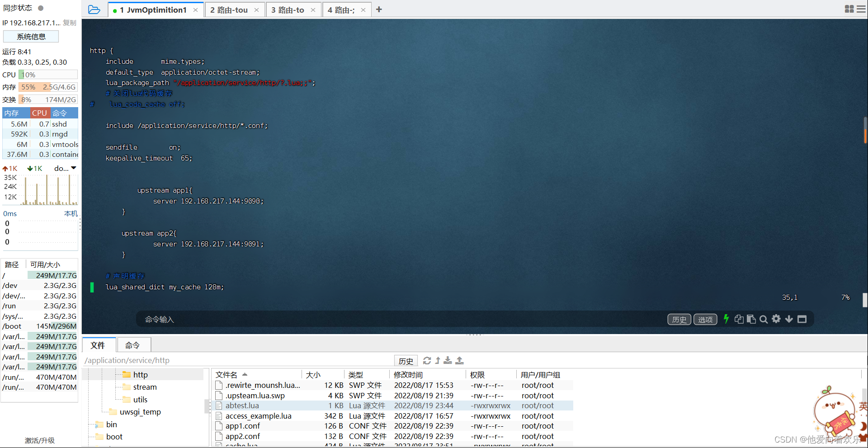Open the 'do...' dropdown in the traffic panel
Screen dimensions: 868x448
(x=65, y=168)
